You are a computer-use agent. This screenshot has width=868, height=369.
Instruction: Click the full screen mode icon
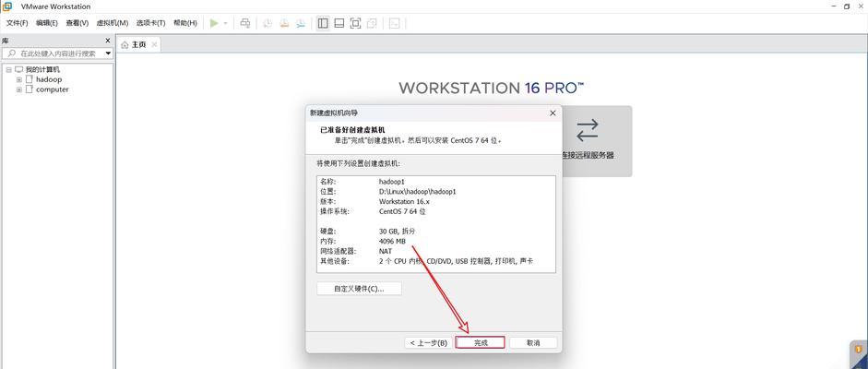(x=355, y=23)
